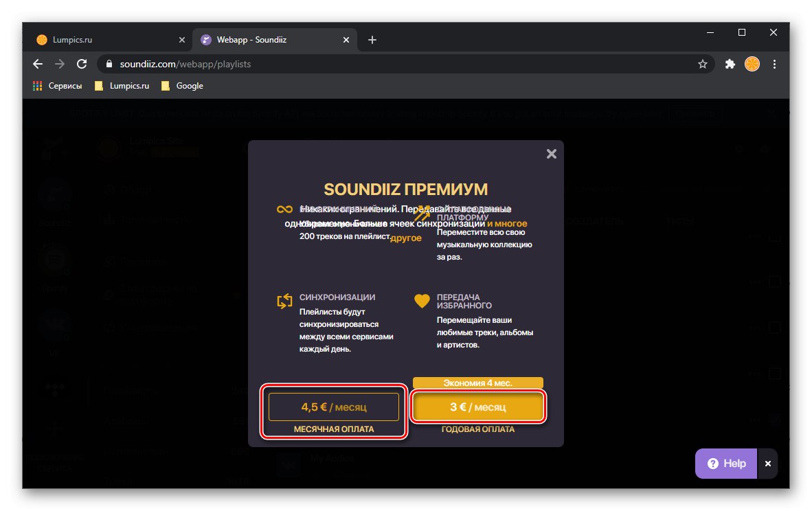
Task: Click the heart icon for ПЕРЕДАЧА ИЗБРАННОГО
Action: pos(422,301)
